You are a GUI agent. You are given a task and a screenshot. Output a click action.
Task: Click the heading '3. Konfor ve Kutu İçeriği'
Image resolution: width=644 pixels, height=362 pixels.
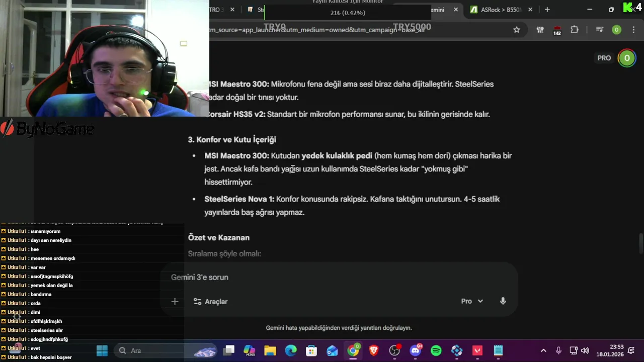(x=232, y=139)
